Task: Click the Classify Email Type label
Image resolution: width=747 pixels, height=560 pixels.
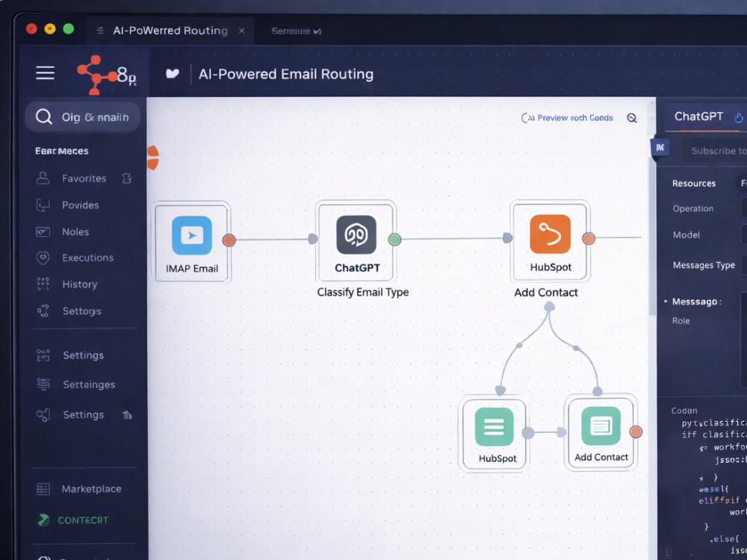Action: (363, 293)
